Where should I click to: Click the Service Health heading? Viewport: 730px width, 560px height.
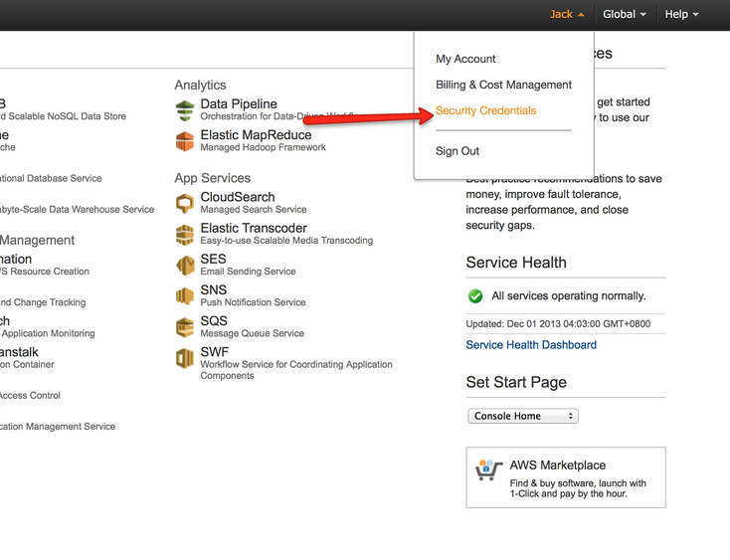pos(516,263)
